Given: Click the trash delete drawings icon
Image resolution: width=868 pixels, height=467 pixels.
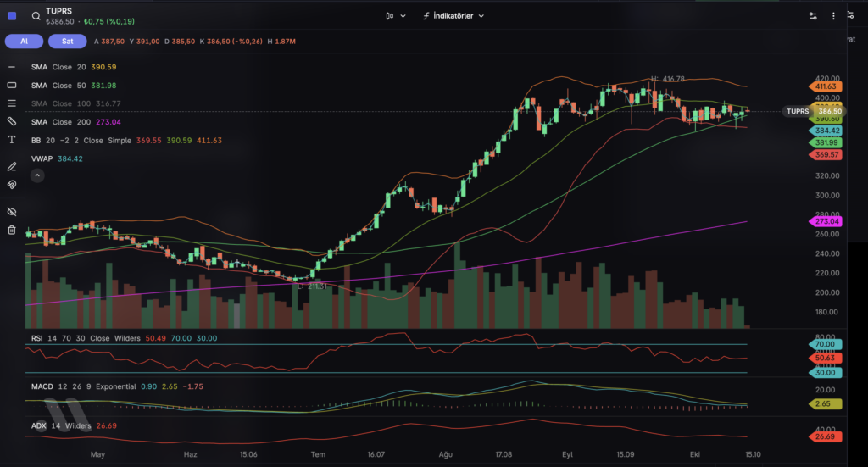Looking at the screenshot, I should tap(12, 231).
